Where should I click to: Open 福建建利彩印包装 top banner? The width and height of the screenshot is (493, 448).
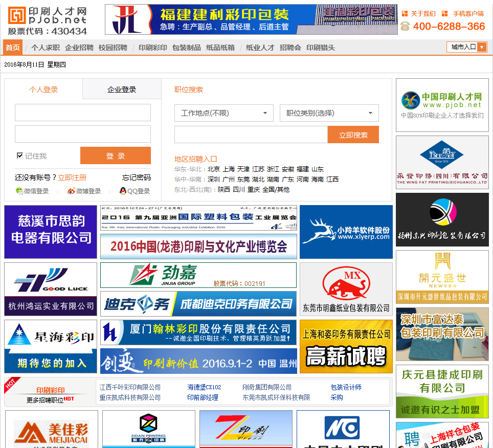(251, 19)
